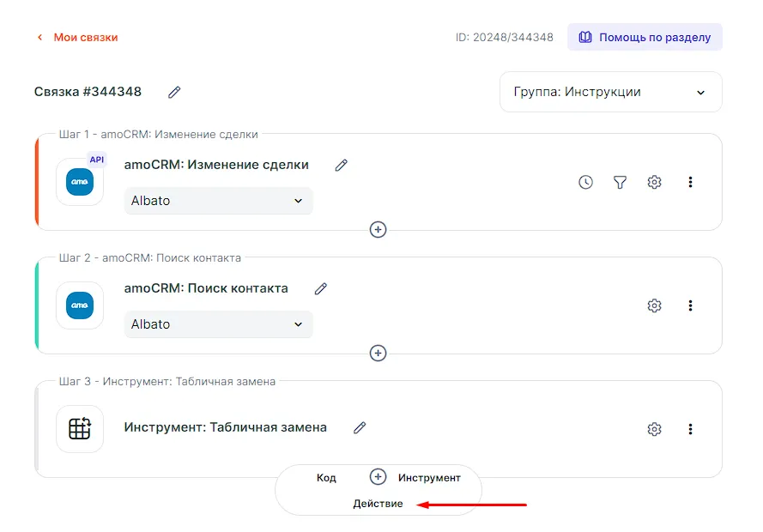Expand the Группа: Инструкции dropdown
The height and width of the screenshot is (532, 763).
(610, 92)
